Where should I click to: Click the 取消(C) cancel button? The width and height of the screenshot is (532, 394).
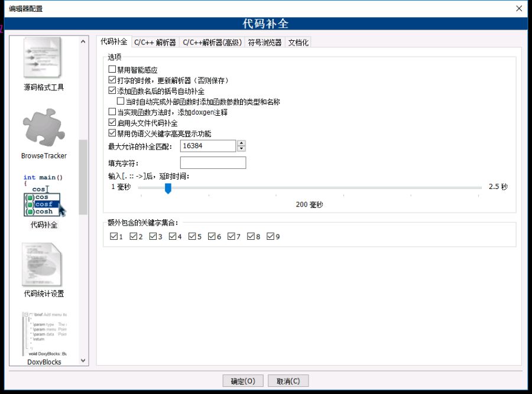point(288,381)
